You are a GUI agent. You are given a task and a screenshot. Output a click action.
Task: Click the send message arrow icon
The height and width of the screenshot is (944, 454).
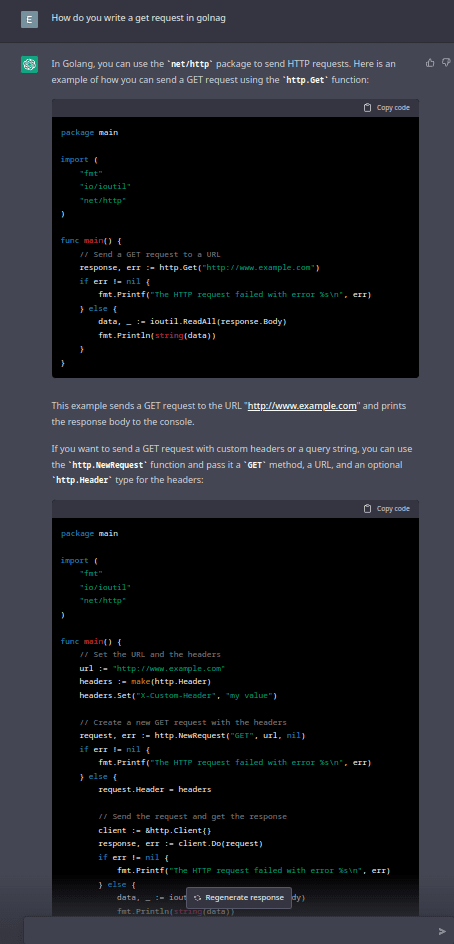pos(443,931)
